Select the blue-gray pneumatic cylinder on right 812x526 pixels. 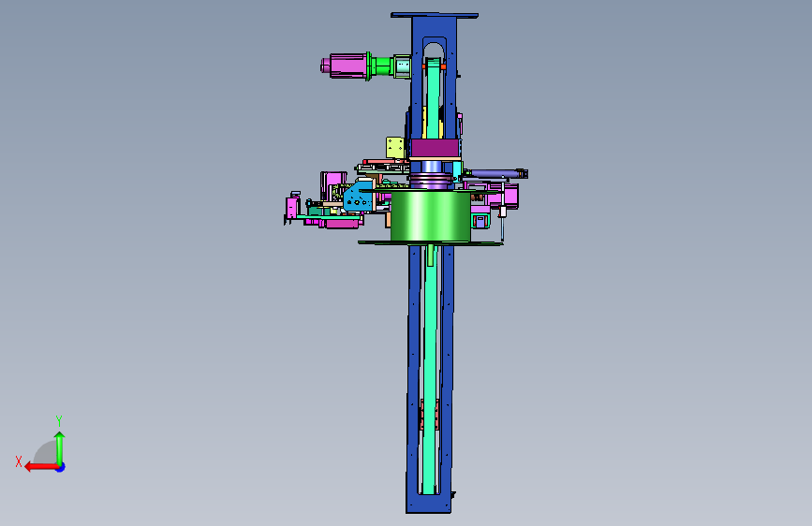coord(496,174)
